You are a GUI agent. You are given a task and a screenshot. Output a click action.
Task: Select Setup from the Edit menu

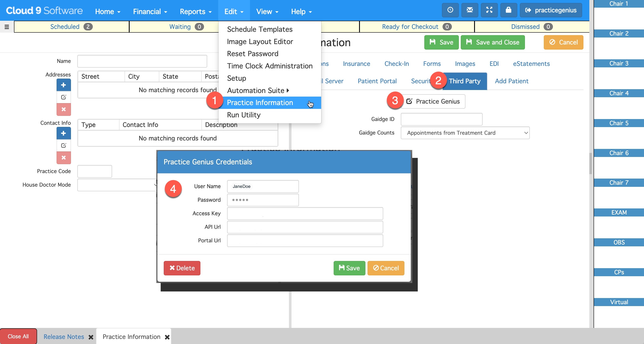[x=236, y=78]
